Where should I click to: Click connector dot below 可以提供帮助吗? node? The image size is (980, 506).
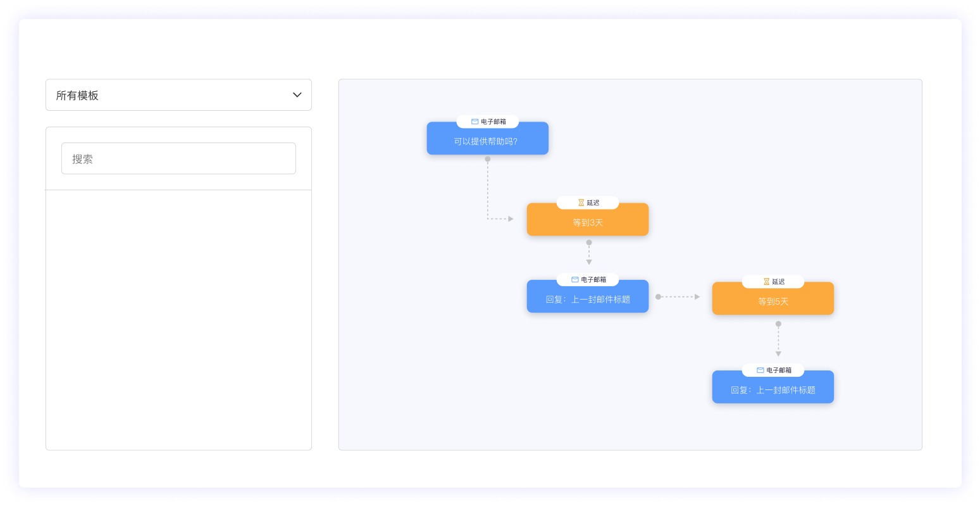tap(488, 159)
